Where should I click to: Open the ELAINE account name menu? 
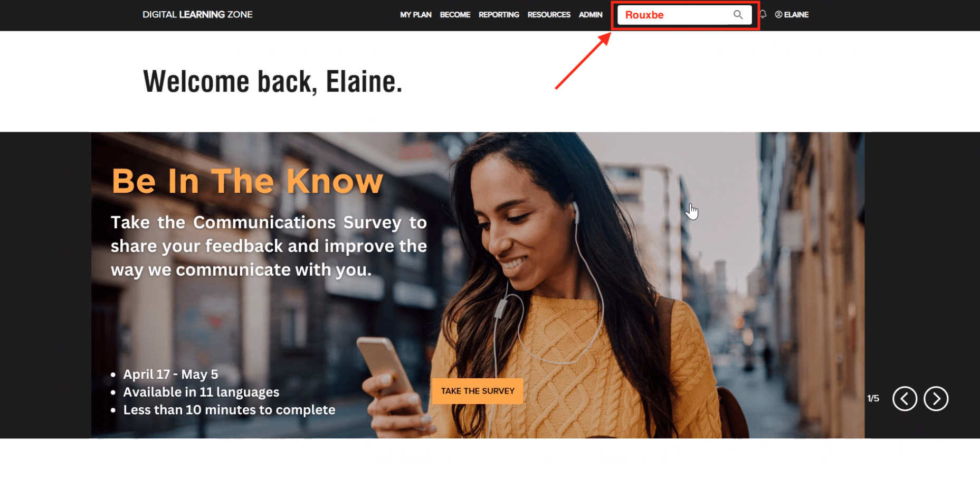796,15
